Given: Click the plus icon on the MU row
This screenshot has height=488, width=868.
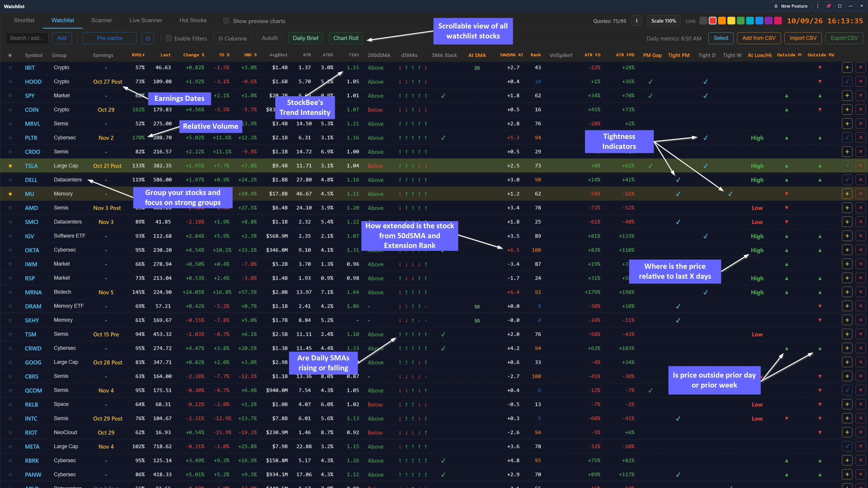Looking at the screenshot, I should (x=847, y=194).
